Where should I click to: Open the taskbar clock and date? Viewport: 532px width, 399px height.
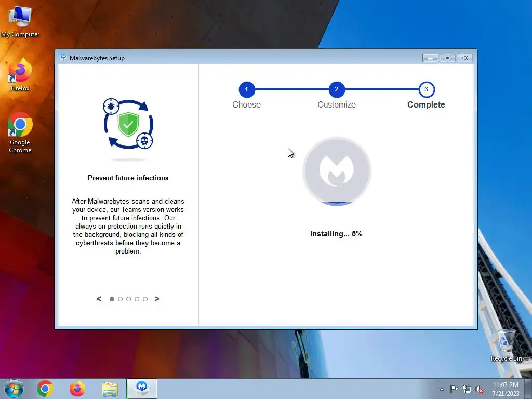pyautogui.click(x=506, y=389)
